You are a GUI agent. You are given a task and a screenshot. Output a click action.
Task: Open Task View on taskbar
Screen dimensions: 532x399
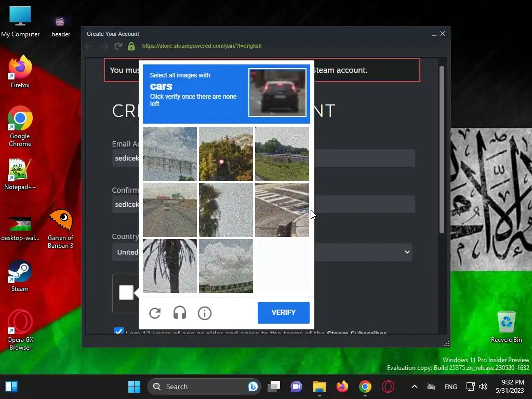274,387
